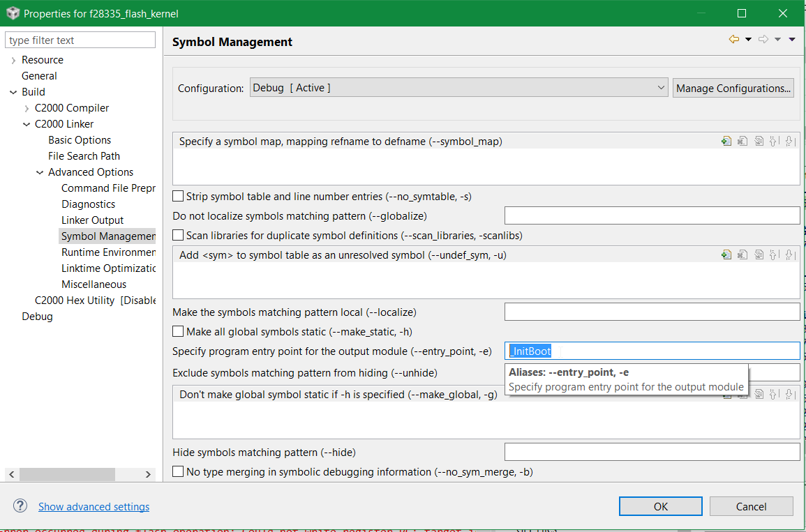Click the properties window cube icon

pos(13,13)
